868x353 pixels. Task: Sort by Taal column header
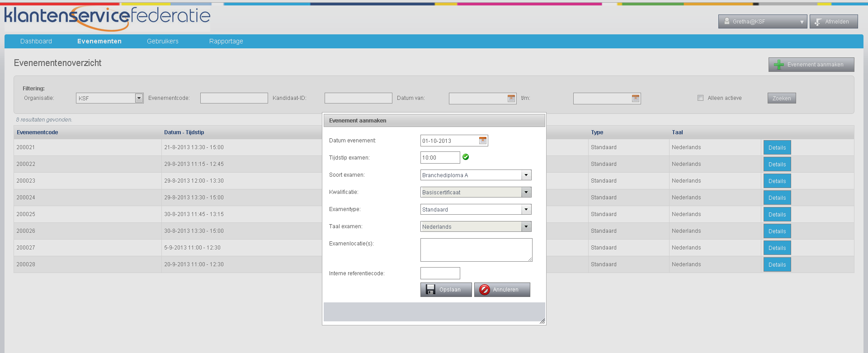pyautogui.click(x=677, y=132)
